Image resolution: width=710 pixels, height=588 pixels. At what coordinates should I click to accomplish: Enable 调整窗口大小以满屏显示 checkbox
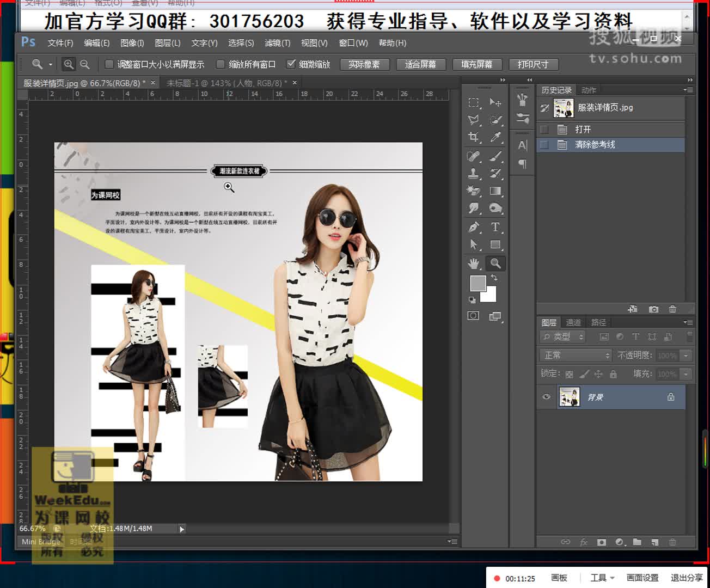coord(109,64)
